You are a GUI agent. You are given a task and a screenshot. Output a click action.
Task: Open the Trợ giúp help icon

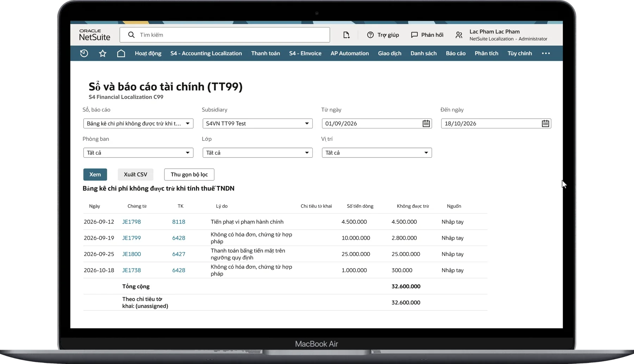pos(370,35)
